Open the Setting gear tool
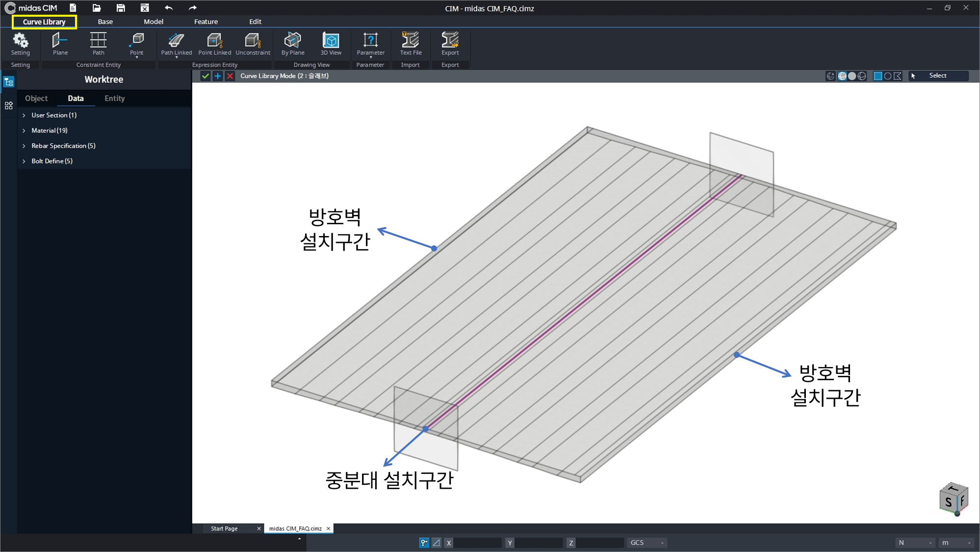The image size is (980, 552). pyautogui.click(x=20, y=44)
